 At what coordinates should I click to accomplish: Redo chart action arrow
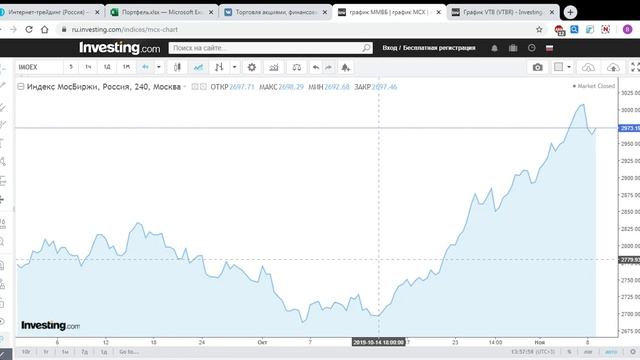pos(329,67)
